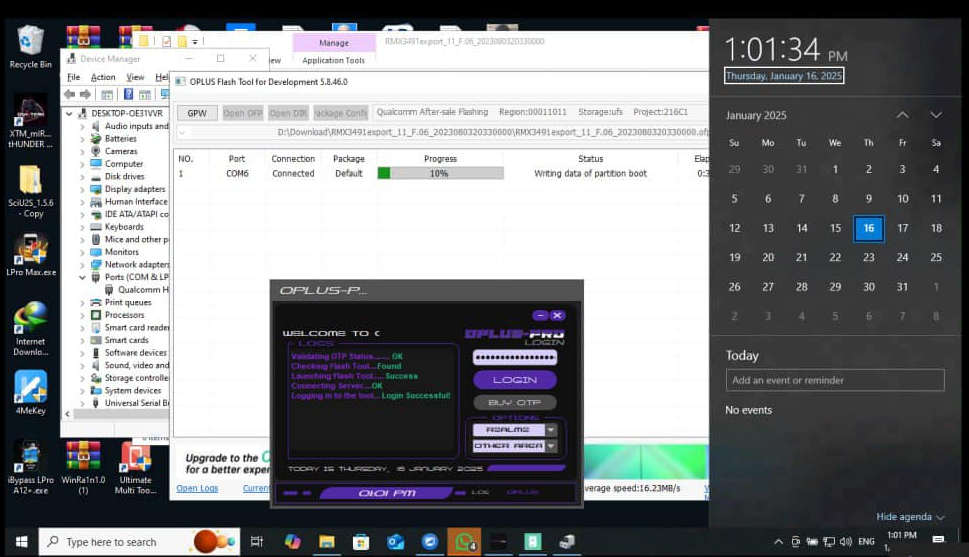Launch the 4MeKey desktop icon
This screenshot has height=557, width=969.
[x=30, y=393]
